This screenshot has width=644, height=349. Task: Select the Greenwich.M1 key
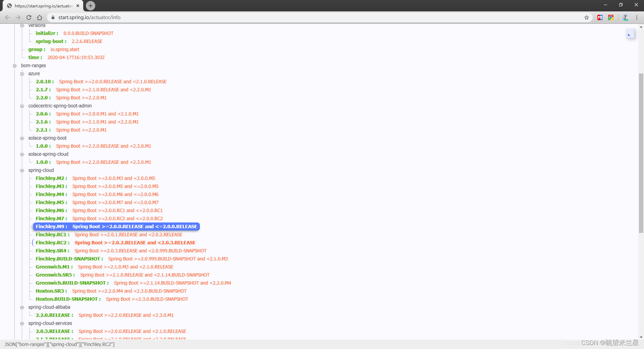click(53, 267)
